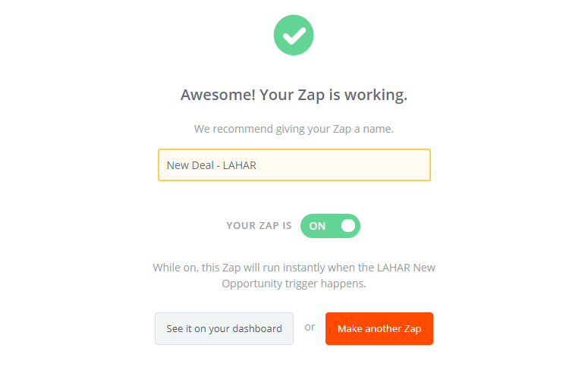This screenshot has width=588, height=373.
Task: Click the green success checkmark icon
Action: tap(294, 35)
